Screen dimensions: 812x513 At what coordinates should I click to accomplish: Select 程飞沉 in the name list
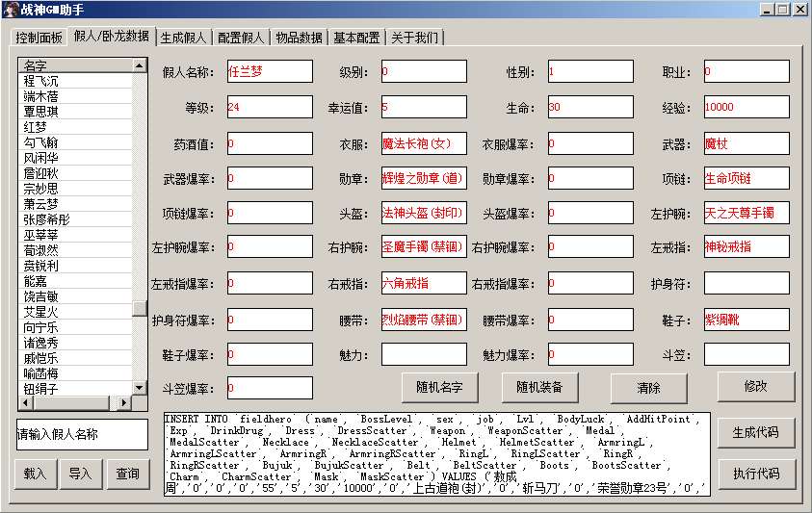75,81
